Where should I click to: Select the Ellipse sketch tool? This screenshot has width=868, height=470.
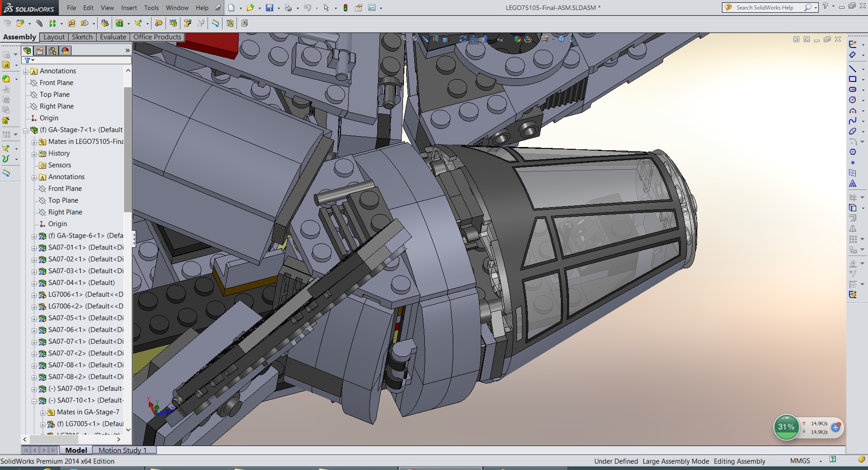(853, 131)
